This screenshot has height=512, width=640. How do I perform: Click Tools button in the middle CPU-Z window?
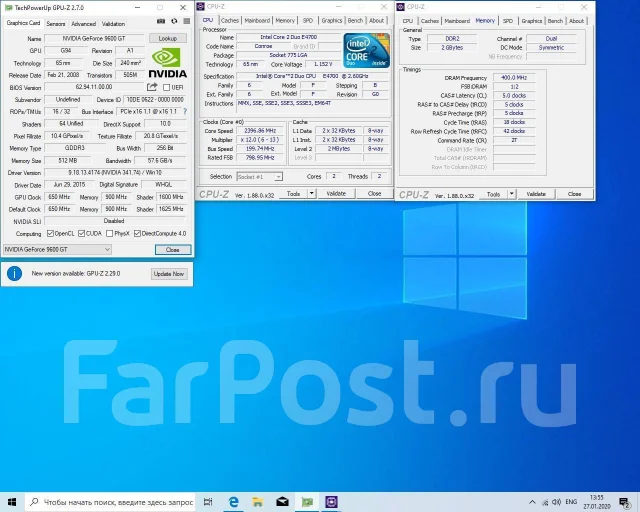click(293, 194)
